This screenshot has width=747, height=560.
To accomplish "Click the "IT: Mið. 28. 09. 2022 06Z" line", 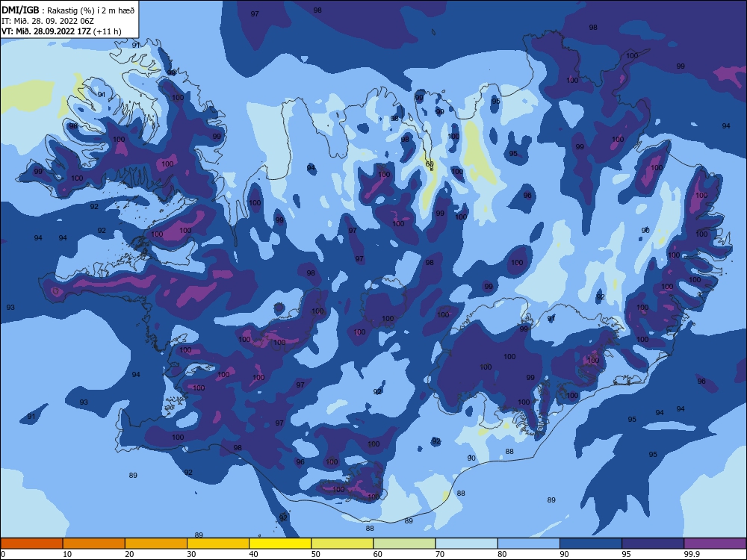I will [48, 21].
